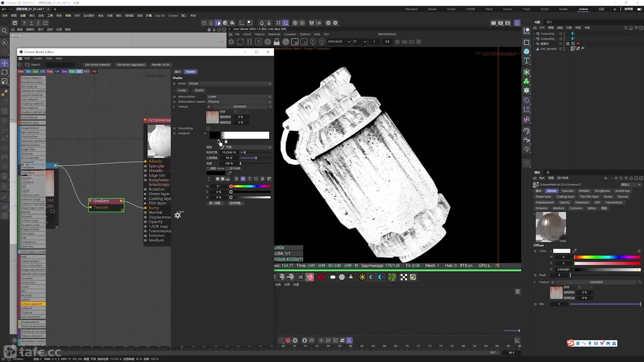Open the Materials menu in Live Viewer

[x=274, y=34]
